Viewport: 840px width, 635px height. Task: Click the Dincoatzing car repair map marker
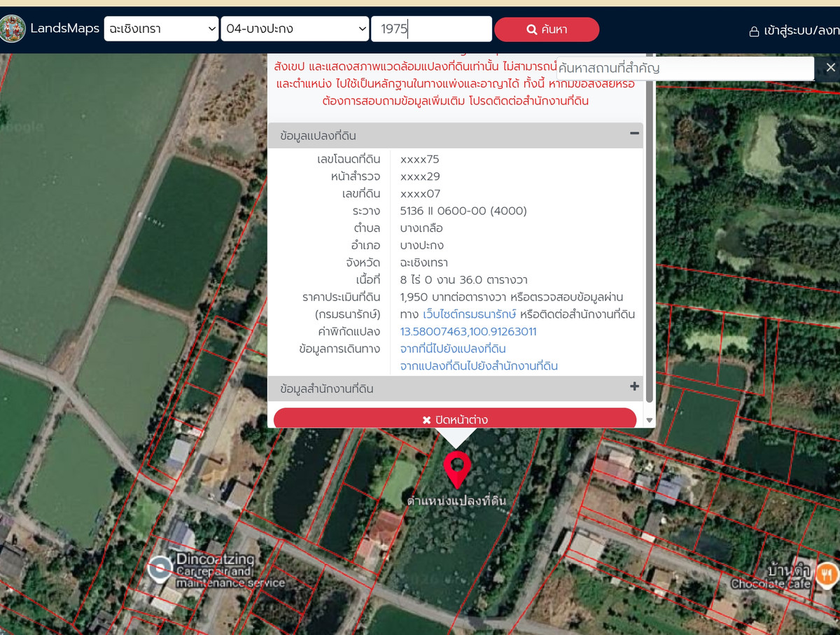coord(160,568)
